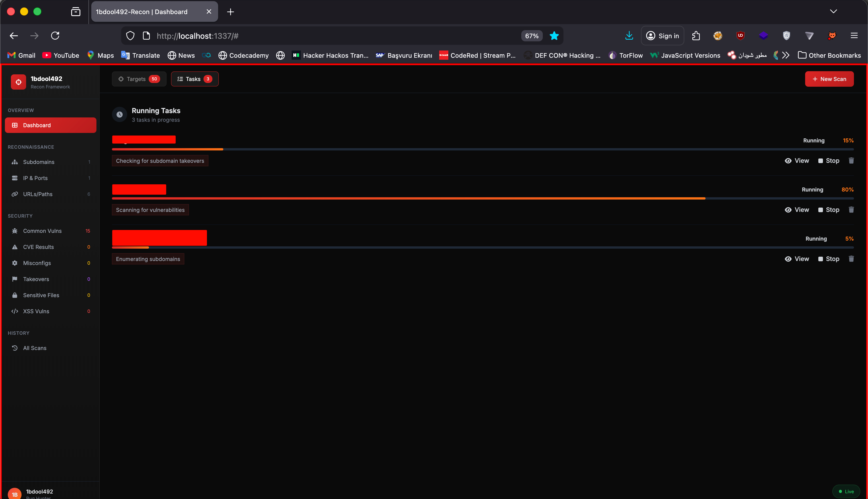Screen dimensions: 868x499
Task: Open Common Vulns bug report section
Action: pos(42,231)
